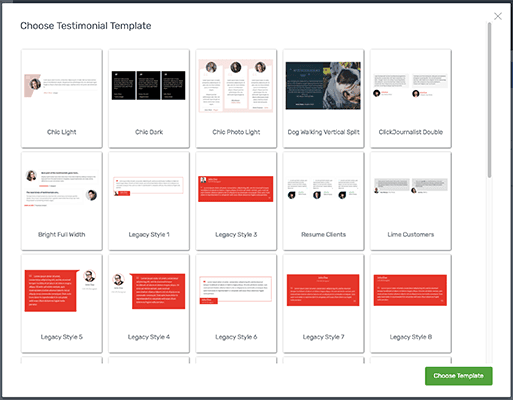Click the green Choose Template button
The height and width of the screenshot is (400, 513).
tap(458, 376)
